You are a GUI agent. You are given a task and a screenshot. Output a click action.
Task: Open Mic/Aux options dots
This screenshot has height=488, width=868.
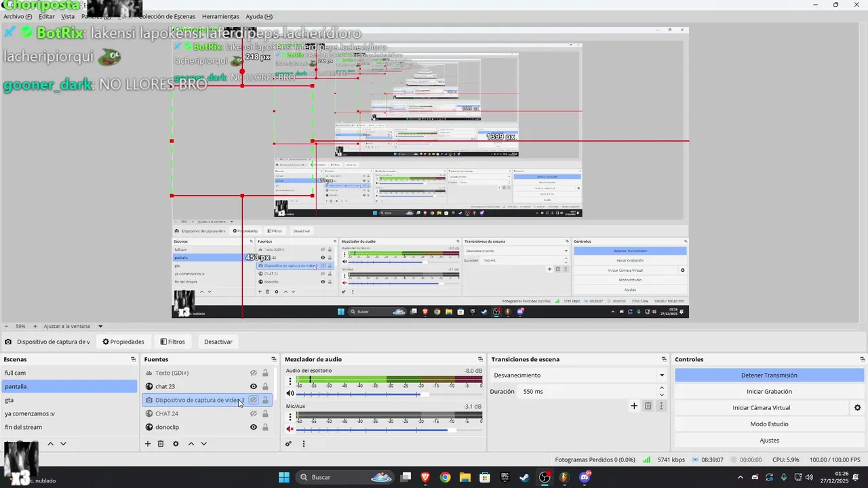290,418
